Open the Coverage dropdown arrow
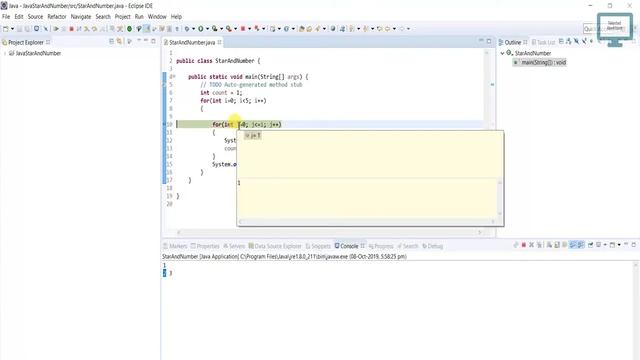 221,29
